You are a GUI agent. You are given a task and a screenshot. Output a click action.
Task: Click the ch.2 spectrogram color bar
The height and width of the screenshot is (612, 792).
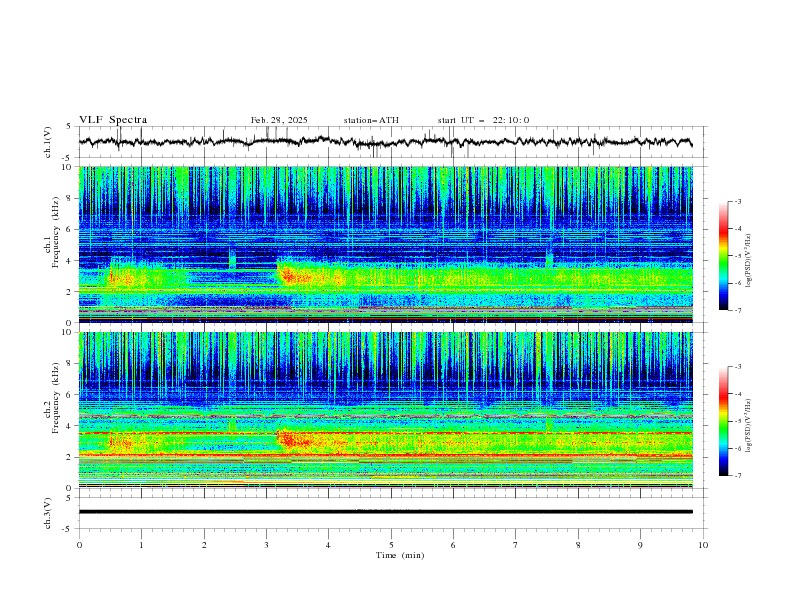point(723,421)
